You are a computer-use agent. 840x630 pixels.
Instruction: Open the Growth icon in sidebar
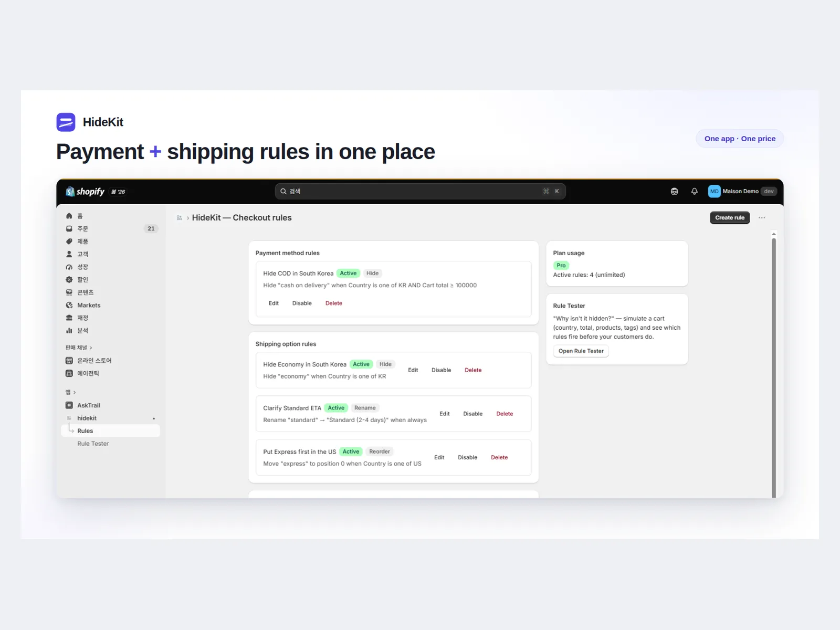click(x=69, y=267)
